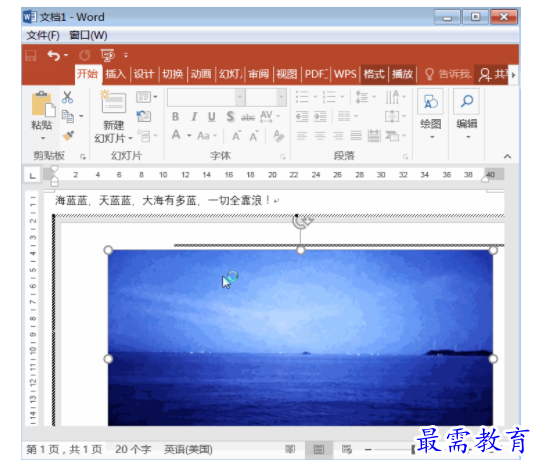The image size is (538, 472).
Task: Toggle text Shadow formatting
Action: tap(230, 117)
